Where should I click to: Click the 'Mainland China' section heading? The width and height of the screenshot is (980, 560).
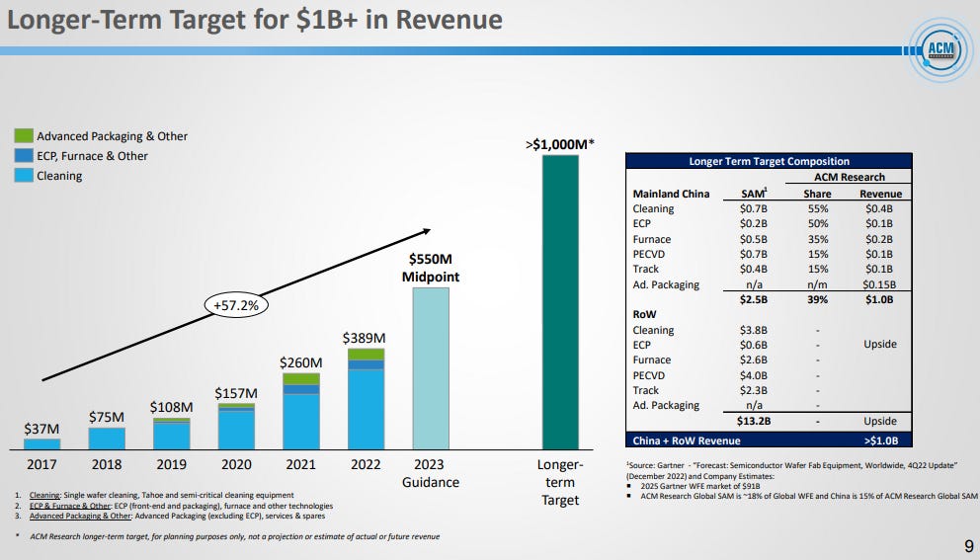[671, 194]
